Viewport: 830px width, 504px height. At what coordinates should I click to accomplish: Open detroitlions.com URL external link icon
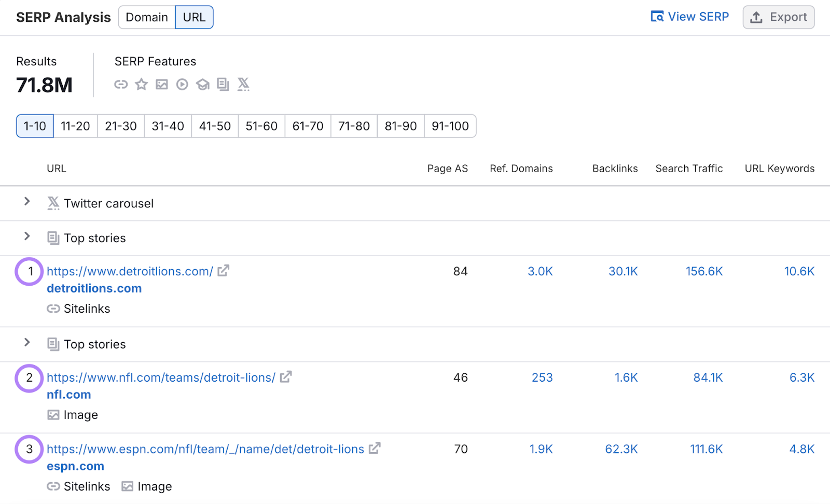pos(223,271)
